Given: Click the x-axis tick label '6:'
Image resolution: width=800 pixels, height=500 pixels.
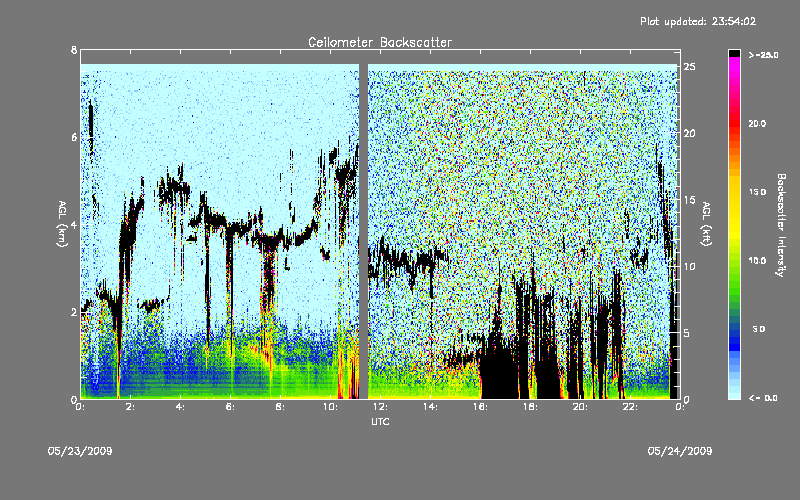Looking at the screenshot, I should point(230,407).
